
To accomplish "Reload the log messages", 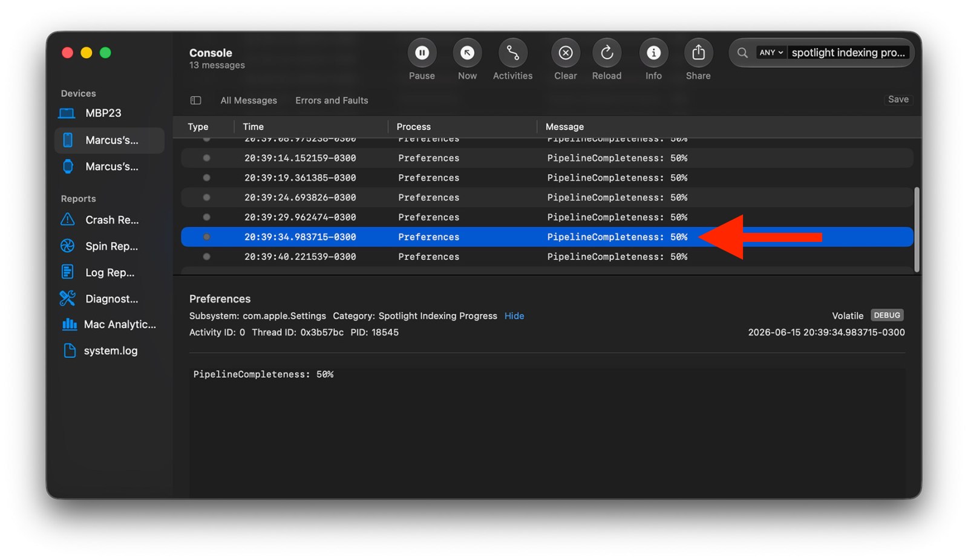I will (x=606, y=53).
